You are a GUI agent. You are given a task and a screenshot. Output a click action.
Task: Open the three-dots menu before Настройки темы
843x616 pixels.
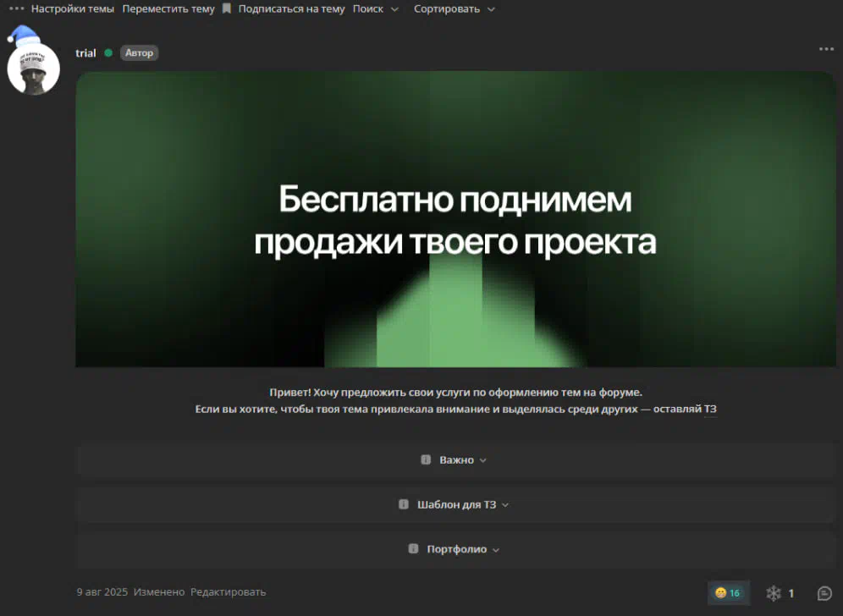click(16, 8)
